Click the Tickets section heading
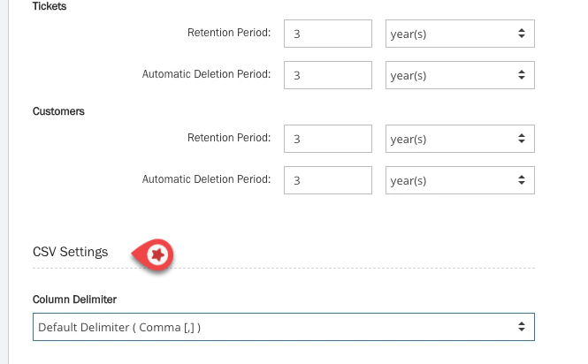This screenshot has width=588, height=364. [50, 6]
